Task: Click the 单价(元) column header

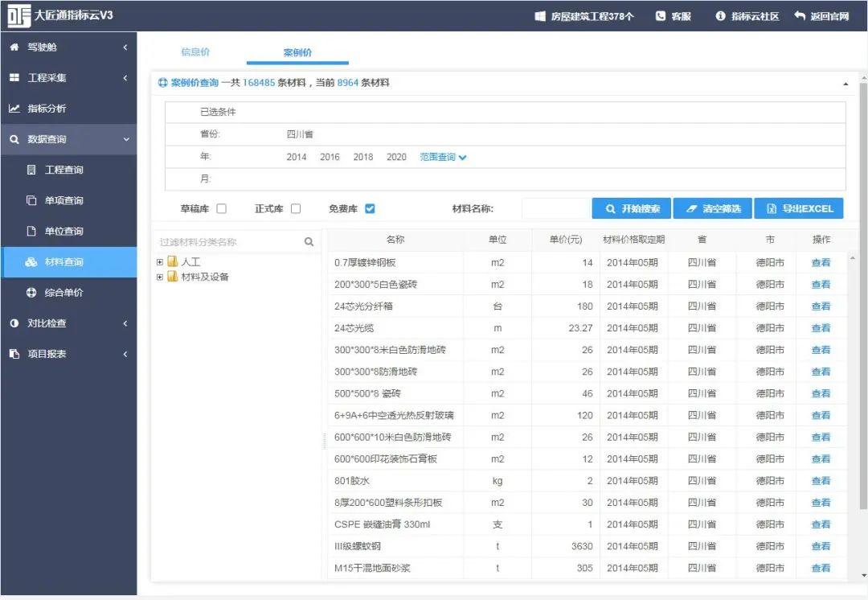Action: (x=565, y=240)
